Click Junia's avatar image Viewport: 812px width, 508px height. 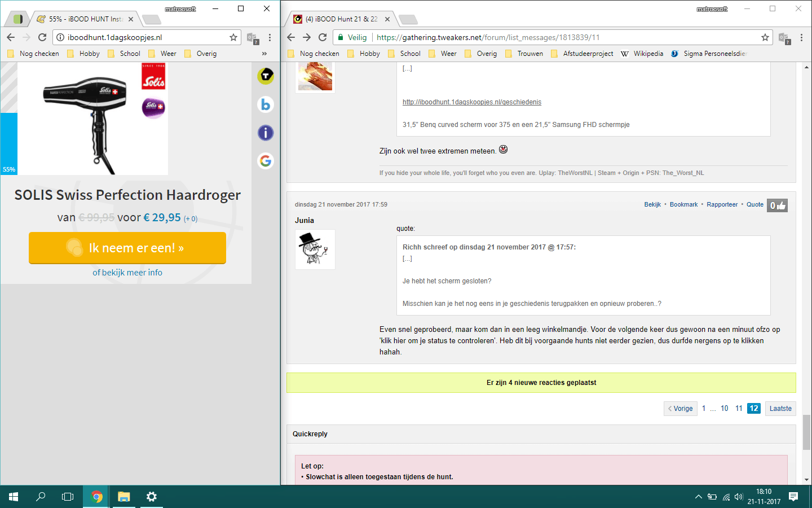click(315, 249)
